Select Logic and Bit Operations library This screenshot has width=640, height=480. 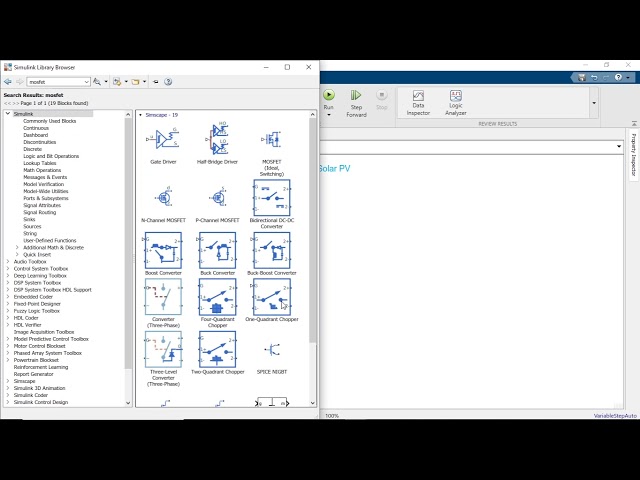tap(51, 156)
